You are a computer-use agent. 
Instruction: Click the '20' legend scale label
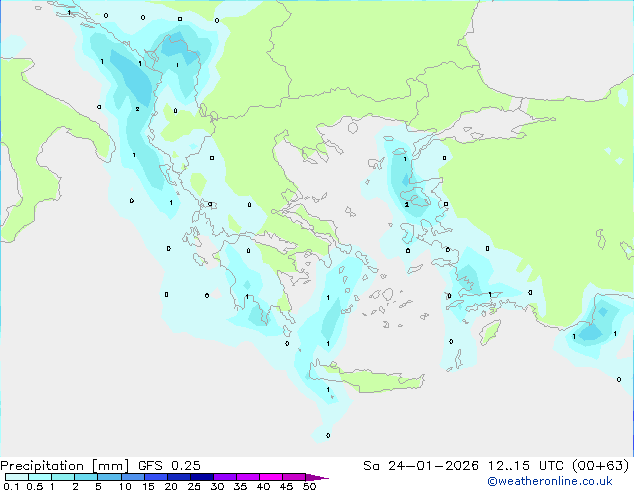click(x=171, y=486)
